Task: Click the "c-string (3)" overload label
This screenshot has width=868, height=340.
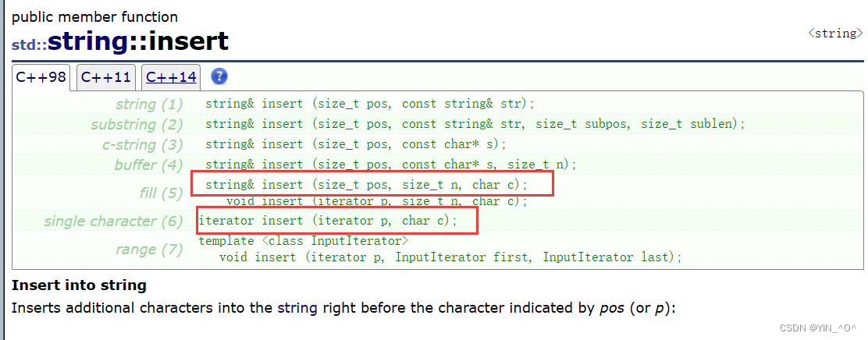Action: point(142,145)
